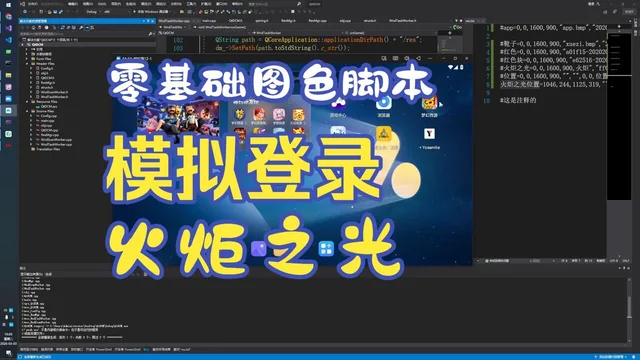This screenshot has width=640, height=360.
Task: Start the 本地 Windows 调试器 debugger
Action: pos(151,12)
